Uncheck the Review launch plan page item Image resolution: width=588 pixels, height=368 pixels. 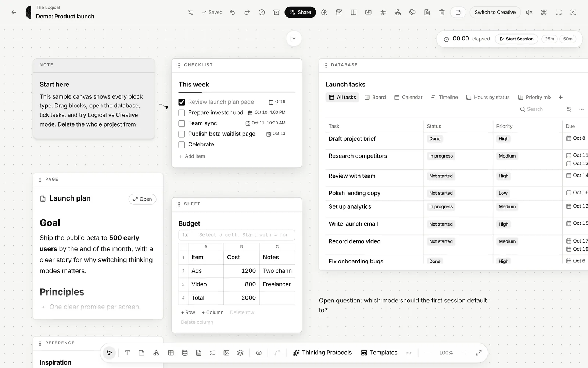point(182,102)
